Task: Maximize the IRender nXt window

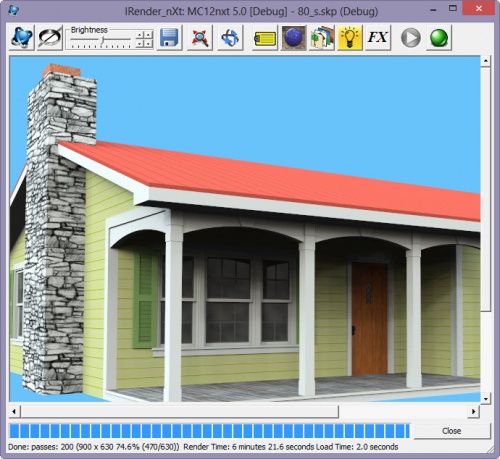Action: click(x=453, y=8)
